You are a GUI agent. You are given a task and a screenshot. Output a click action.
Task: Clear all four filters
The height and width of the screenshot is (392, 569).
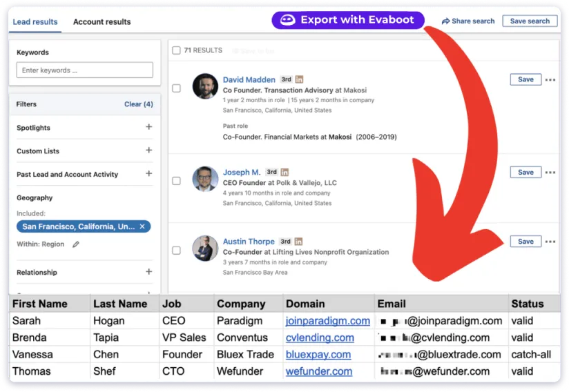pos(139,104)
